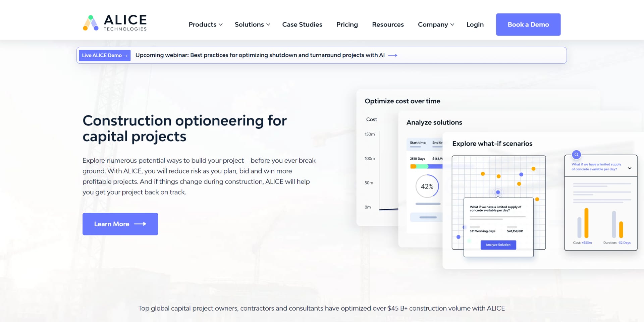Go to the Resources menu item
This screenshot has height=322, width=644.
point(388,24)
